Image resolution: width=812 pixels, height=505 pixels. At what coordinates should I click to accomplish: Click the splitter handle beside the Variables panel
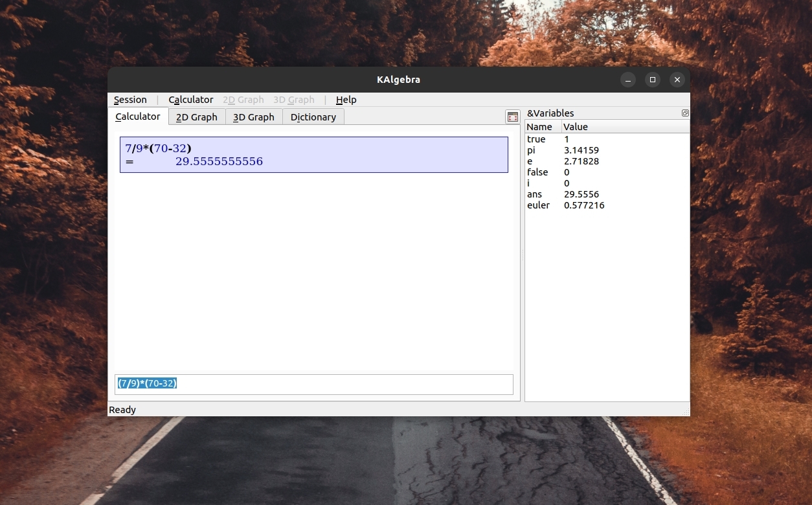click(522, 256)
